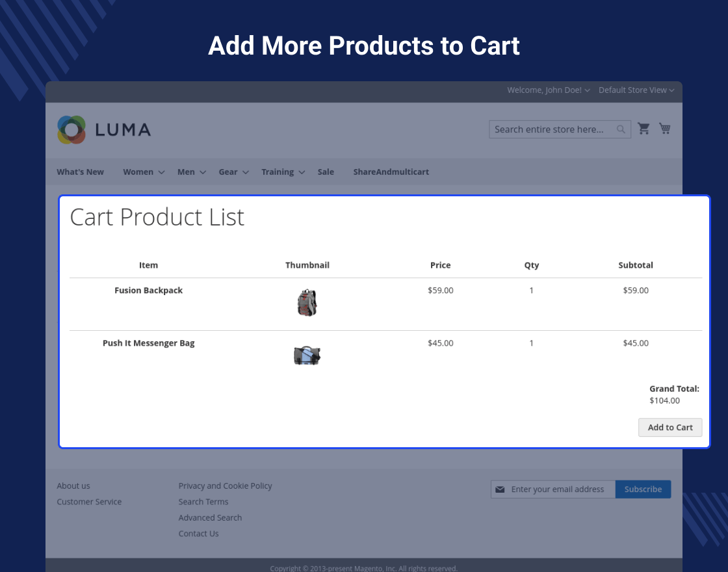Open the About us link

click(x=73, y=486)
